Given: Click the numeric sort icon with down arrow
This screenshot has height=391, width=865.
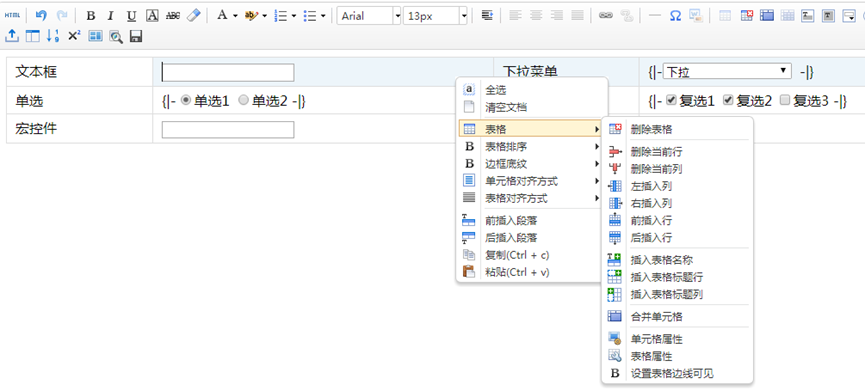Looking at the screenshot, I should coord(53,36).
